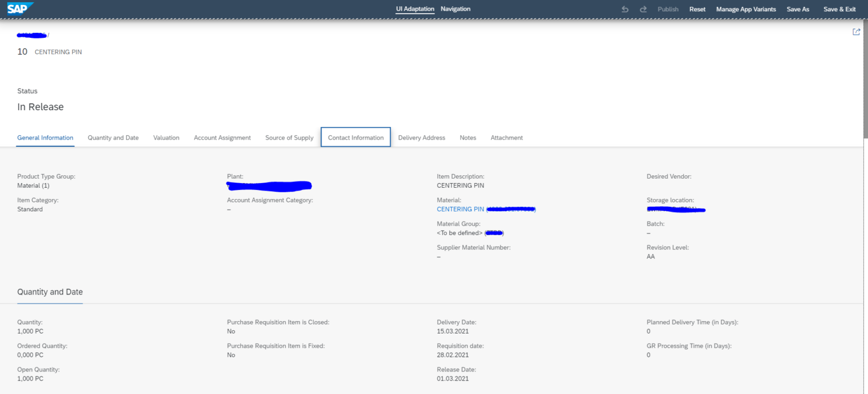The height and width of the screenshot is (394, 868).
Task: Select the Contact Information tab
Action: [x=355, y=137]
